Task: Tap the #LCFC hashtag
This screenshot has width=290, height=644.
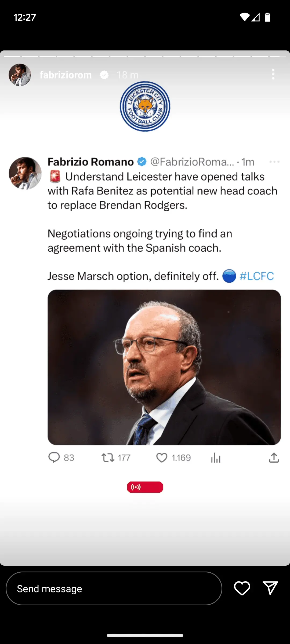Action: [x=256, y=276]
